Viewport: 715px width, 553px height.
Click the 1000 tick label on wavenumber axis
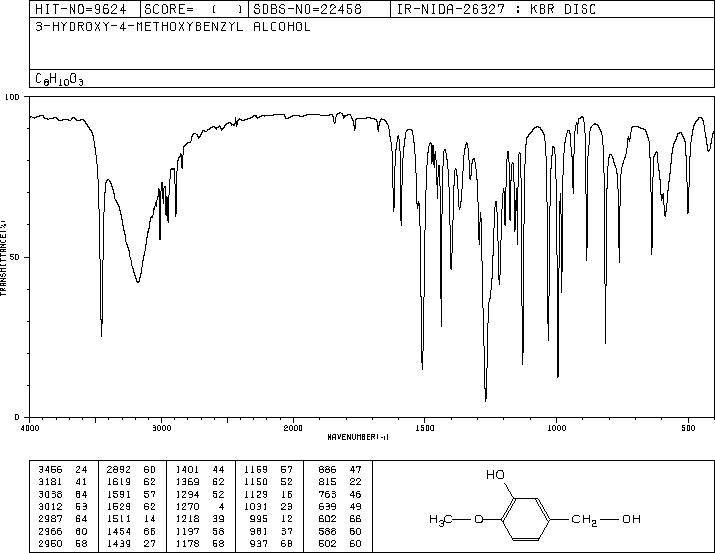[556, 428]
